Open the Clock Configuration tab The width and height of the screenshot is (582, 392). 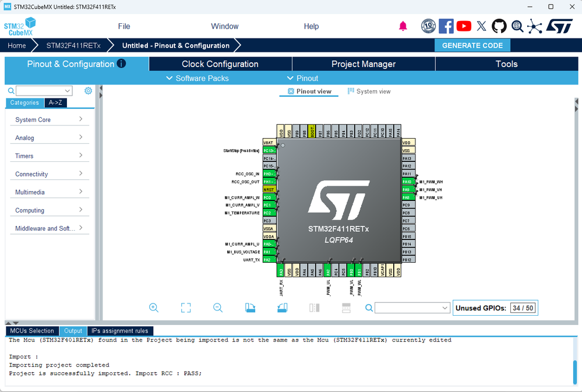click(x=220, y=64)
